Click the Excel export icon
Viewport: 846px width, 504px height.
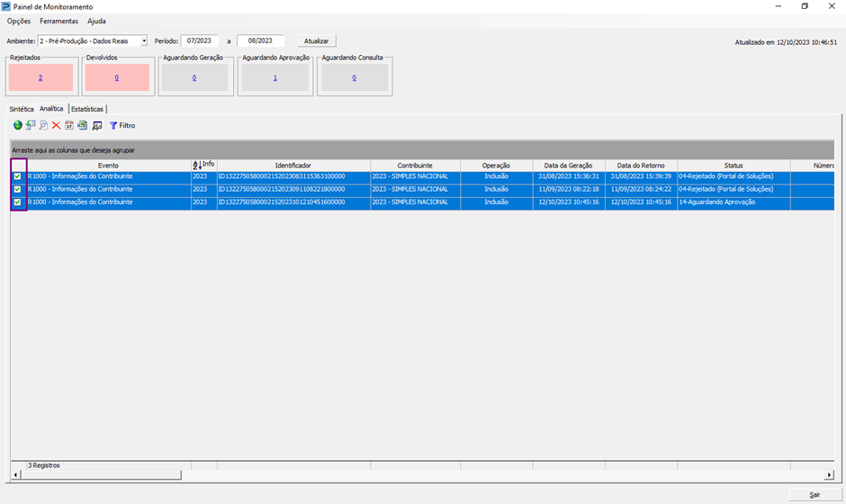[x=83, y=125]
